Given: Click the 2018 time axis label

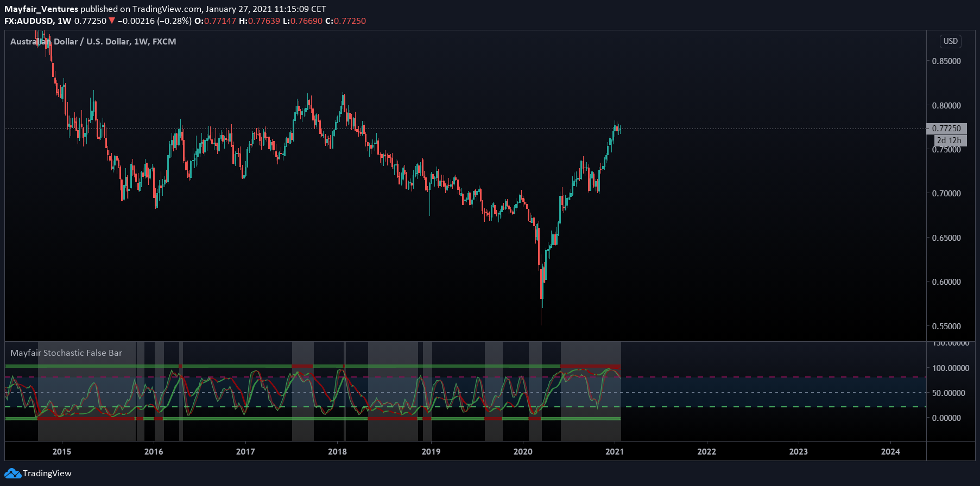Looking at the screenshot, I should coord(338,452).
